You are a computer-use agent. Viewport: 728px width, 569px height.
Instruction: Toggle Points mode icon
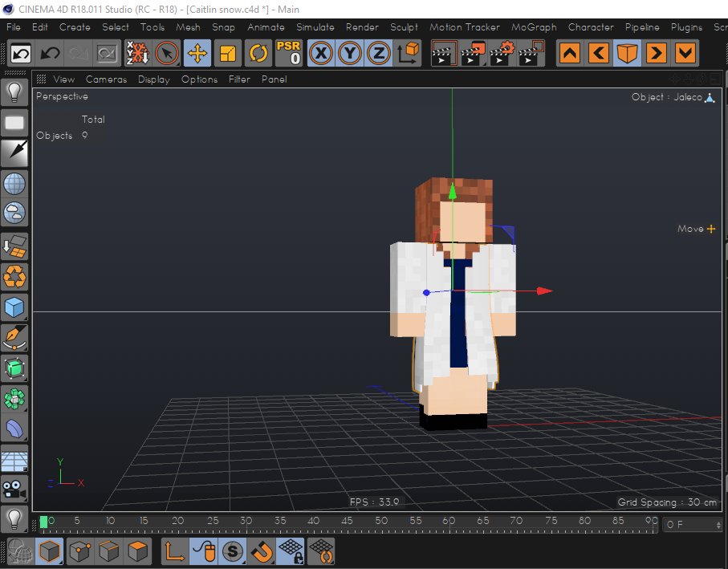79,552
